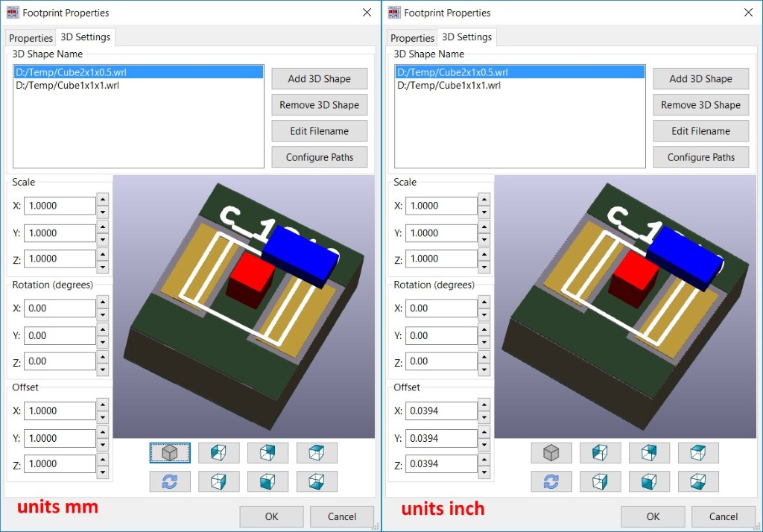Open the 3D Settings tab in inch dialog
This screenshot has height=532, width=763.
pyautogui.click(x=466, y=37)
